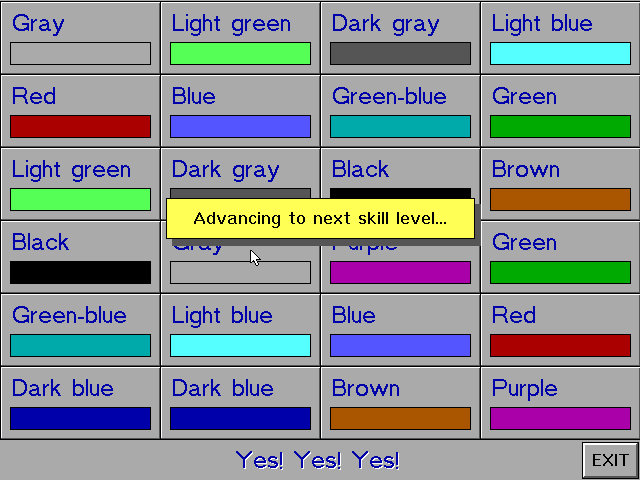Viewport: 640px width, 480px height.
Task: Choose the Dark gray tile above Green-blue
Action: pyautogui.click(x=400, y=37)
